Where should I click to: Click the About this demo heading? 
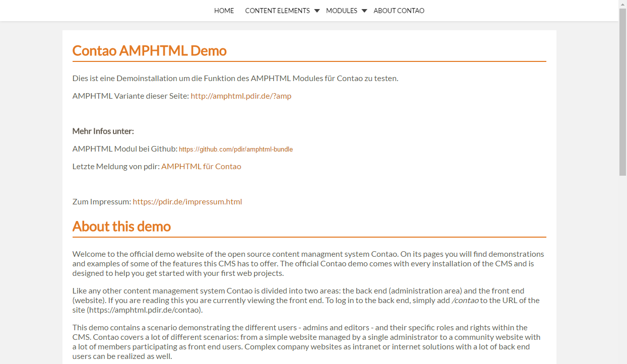tap(121, 227)
